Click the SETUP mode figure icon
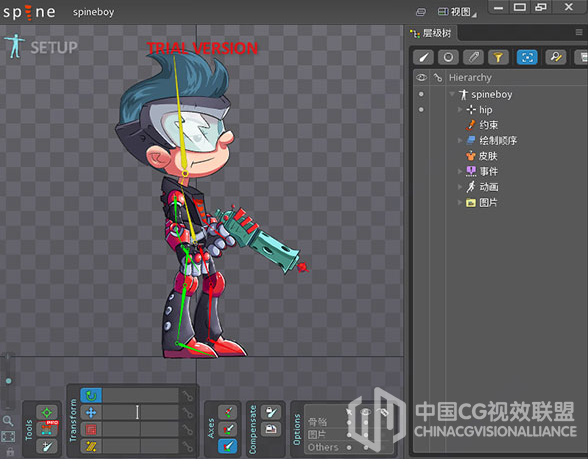This screenshot has width=588, height=459. click(15, 46)
